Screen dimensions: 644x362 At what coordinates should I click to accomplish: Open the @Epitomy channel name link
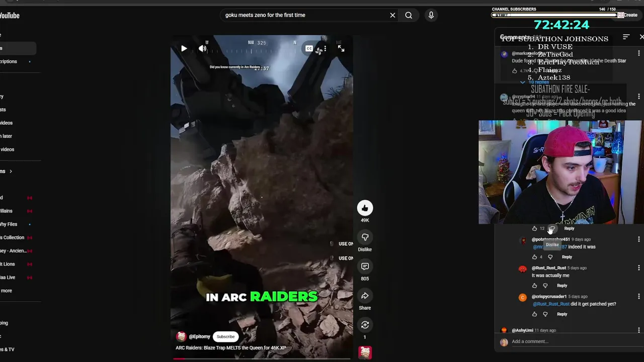[x=200, y=336]
